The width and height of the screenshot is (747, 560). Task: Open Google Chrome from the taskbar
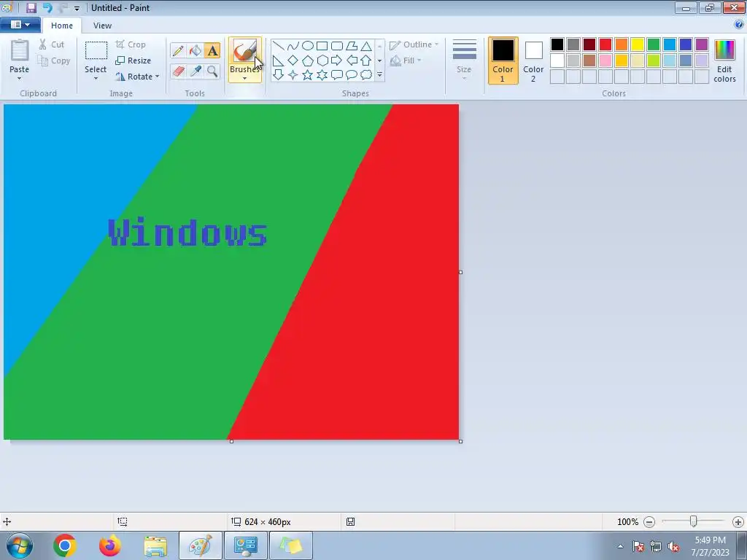click(65, 545)
